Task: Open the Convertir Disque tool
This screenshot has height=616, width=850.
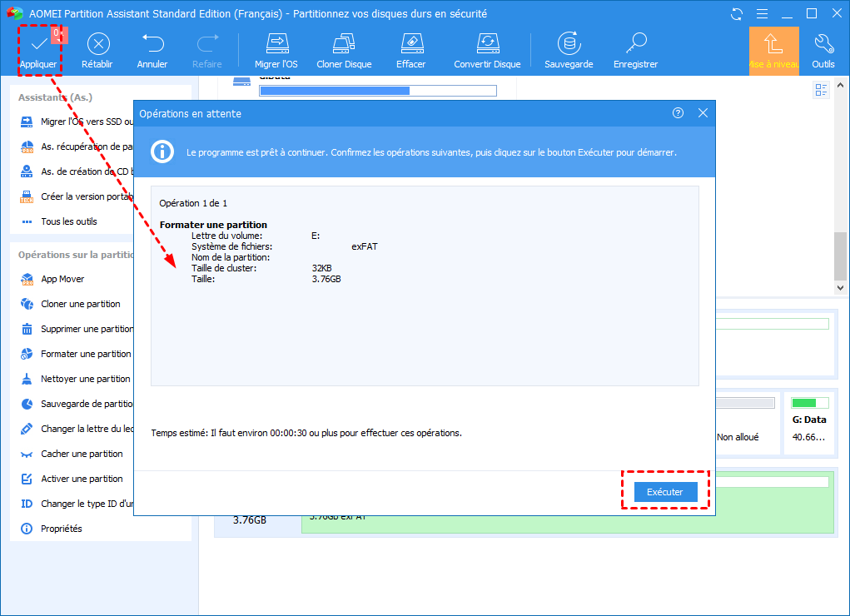Action: click(x=487, y=43)
